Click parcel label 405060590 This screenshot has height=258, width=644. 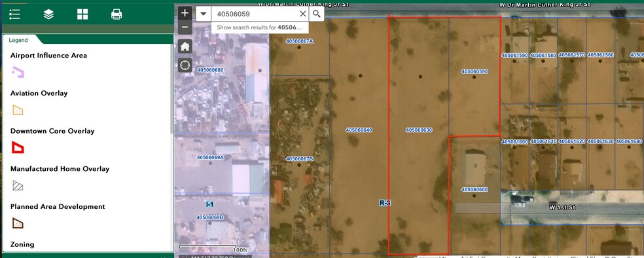[x=474, y=71]
